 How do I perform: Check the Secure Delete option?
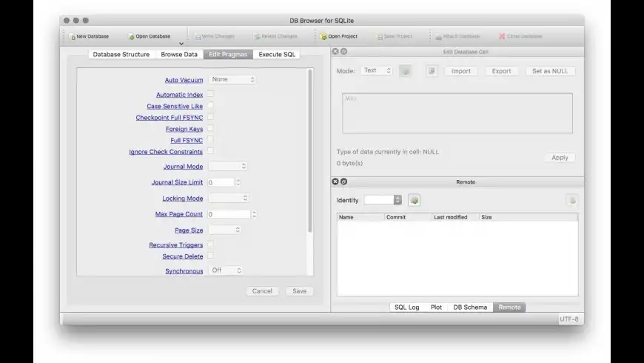coord(210,256)
